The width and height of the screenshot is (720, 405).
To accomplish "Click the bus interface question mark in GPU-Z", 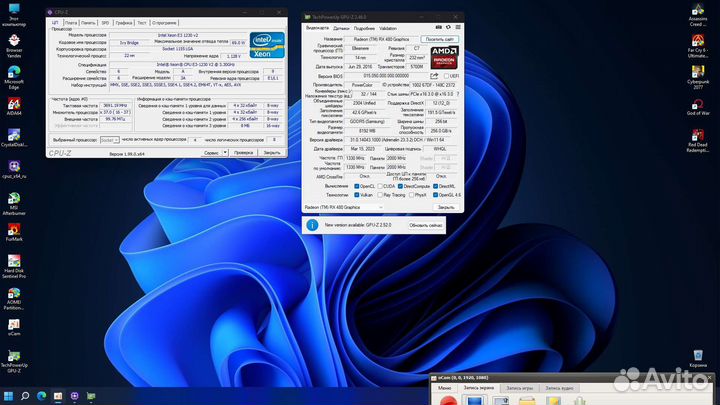I will (458, 94).
